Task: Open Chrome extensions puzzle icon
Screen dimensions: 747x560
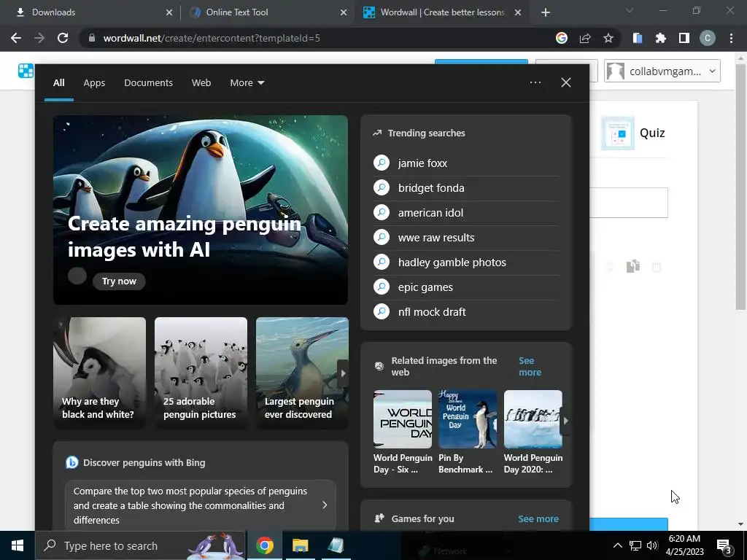Action: [x=661, y=38]
